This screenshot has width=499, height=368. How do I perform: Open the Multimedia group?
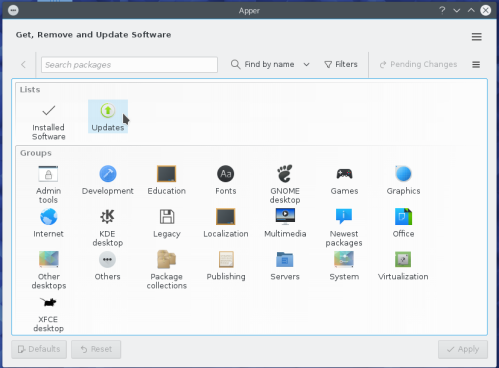285,223
